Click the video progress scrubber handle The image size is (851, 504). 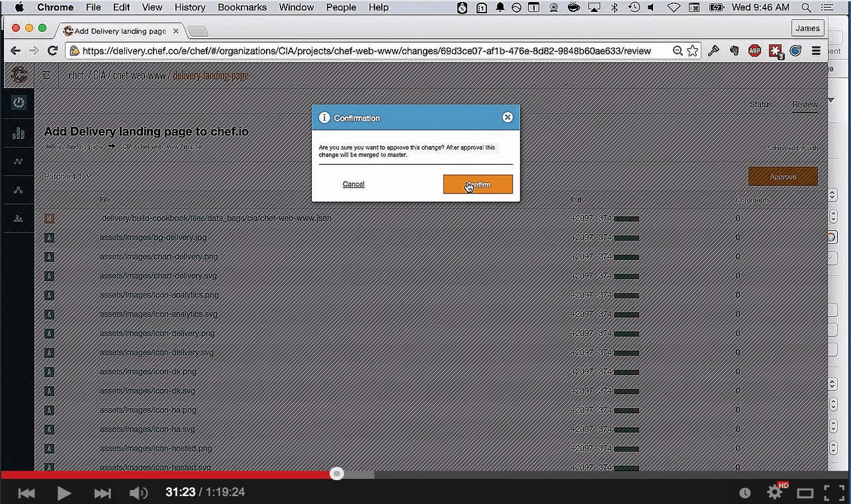click(337, 474)
